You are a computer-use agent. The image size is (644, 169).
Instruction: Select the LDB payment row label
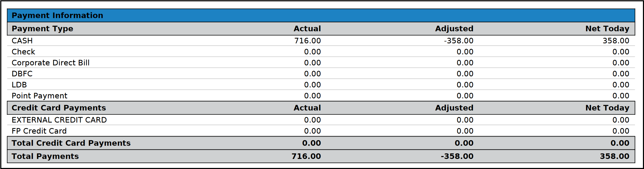click(19, 85)
